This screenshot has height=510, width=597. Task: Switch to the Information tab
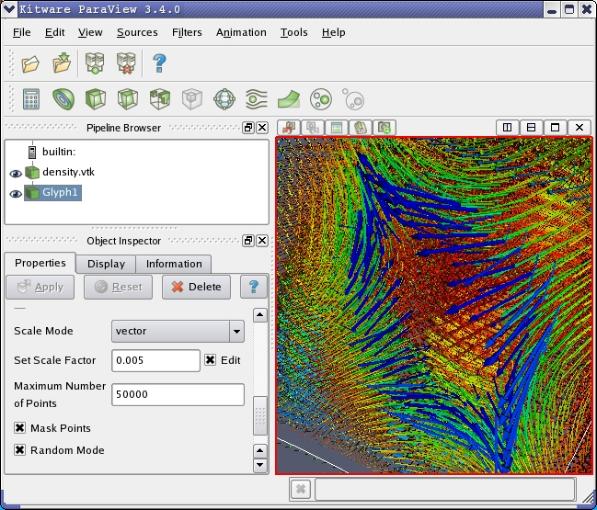point(174,264)
